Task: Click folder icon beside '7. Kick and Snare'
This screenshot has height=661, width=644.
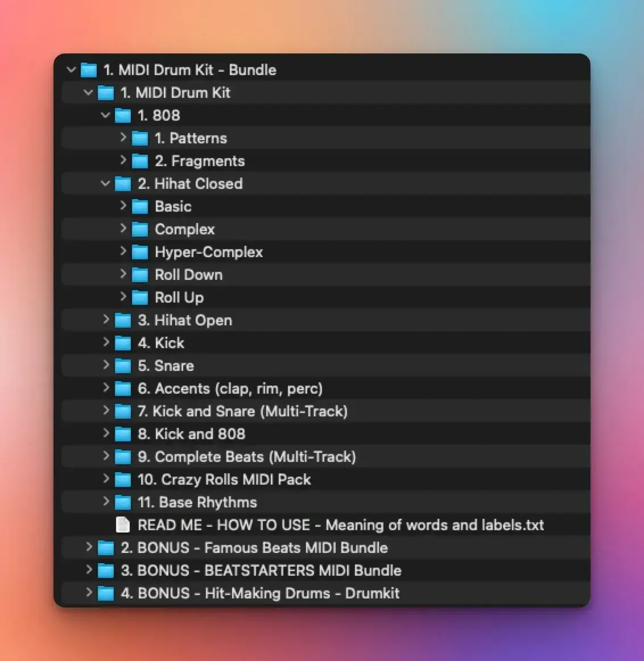Action: pyautogui.click(x=123, y=411)
